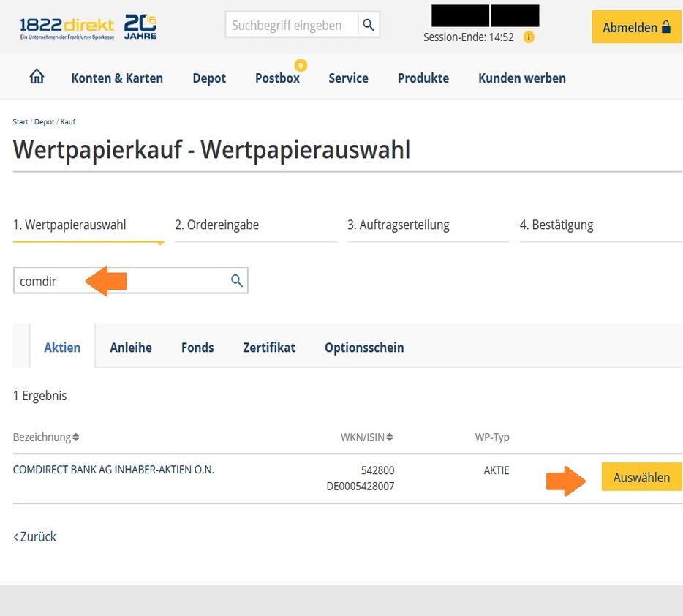683x616 pixels.
Task: Click the Abmelden logout button
Action: pyautogui.click(x=636, y=27)
